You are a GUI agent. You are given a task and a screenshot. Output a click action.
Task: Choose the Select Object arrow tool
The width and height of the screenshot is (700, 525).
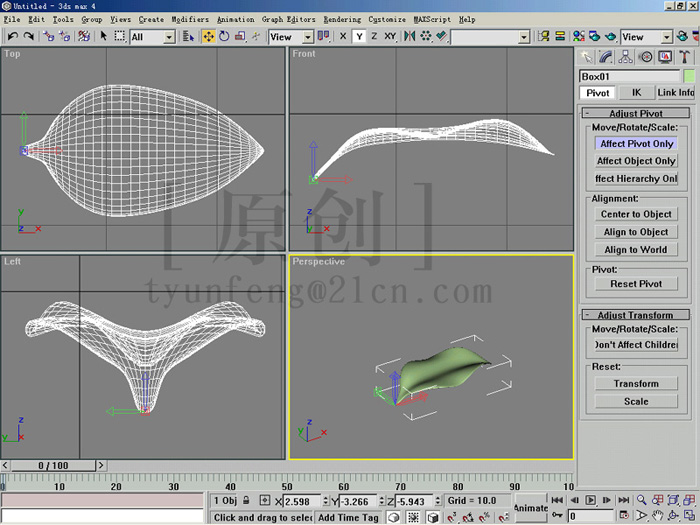click(104, 36)
